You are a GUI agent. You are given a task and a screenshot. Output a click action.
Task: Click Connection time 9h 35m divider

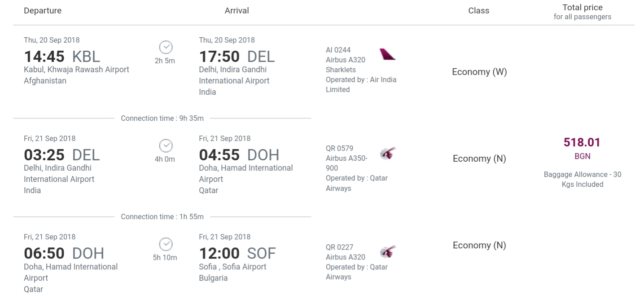[162, 119]
